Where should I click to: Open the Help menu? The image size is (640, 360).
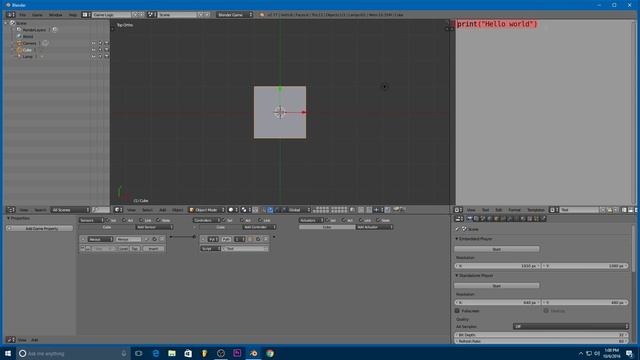coord(73,15)
